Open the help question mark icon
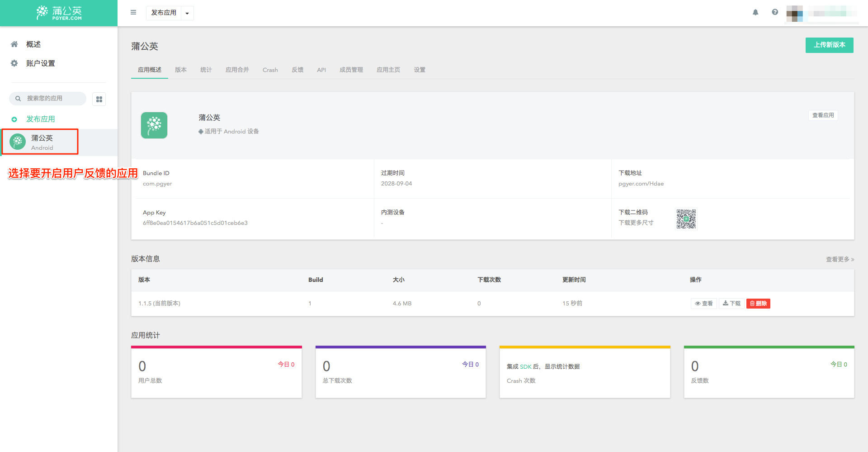This screenshot has height=452, width=868. (775, 12)
